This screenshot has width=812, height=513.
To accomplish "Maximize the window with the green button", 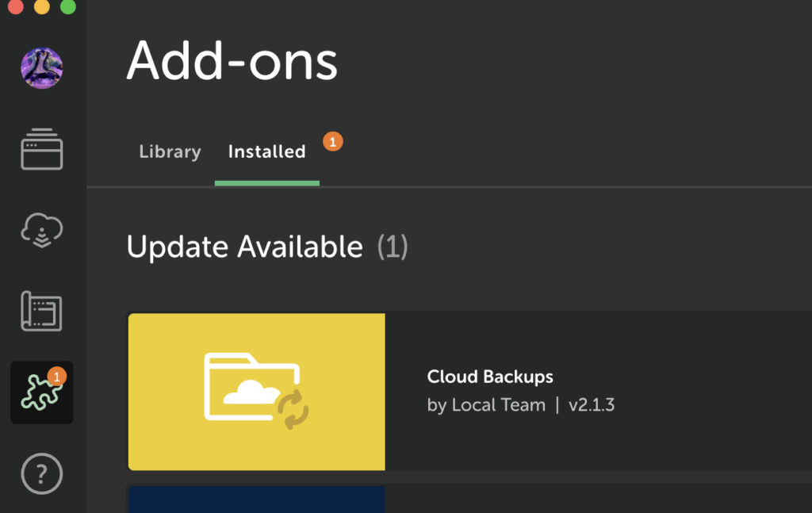I will tap(68, 7).
